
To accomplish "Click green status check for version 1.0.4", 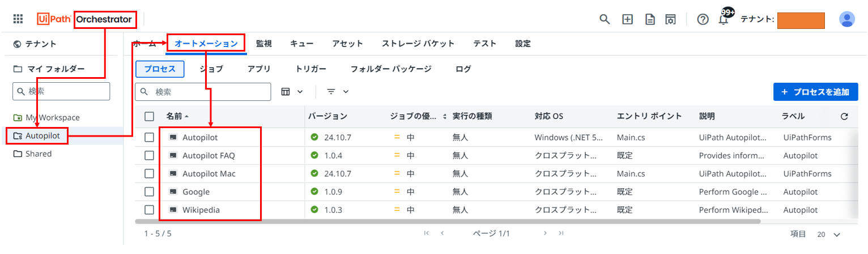I will [314, 155].
